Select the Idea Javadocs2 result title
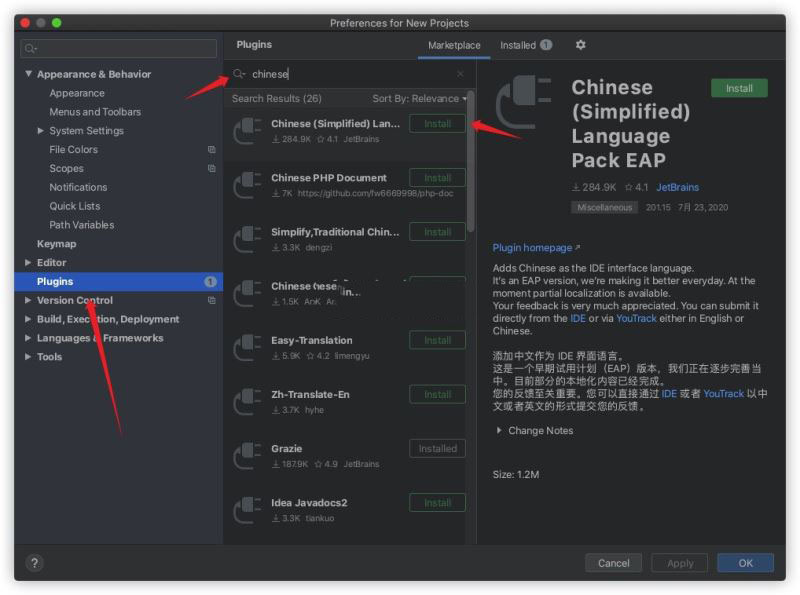This screenshot has height=595, width=800. pyautogui.click(x=309, y=503)
